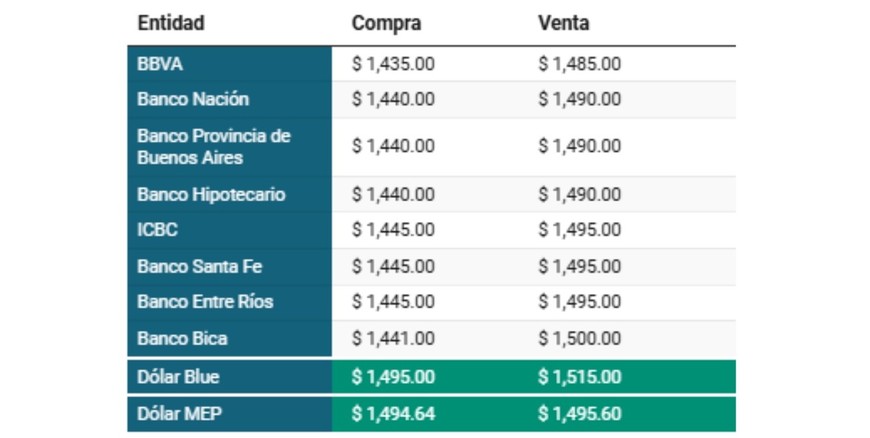Click the ICBC entity cell
The width and height of the screenshot is (870, 438).
(x=158, y=230)
